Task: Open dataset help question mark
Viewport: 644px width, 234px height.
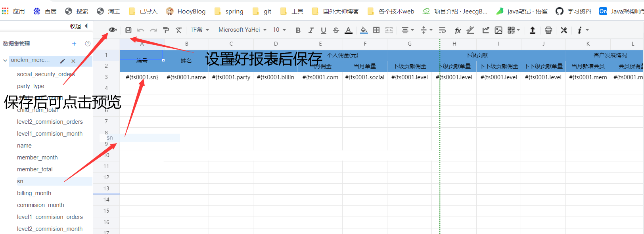Action: (88, 44)
